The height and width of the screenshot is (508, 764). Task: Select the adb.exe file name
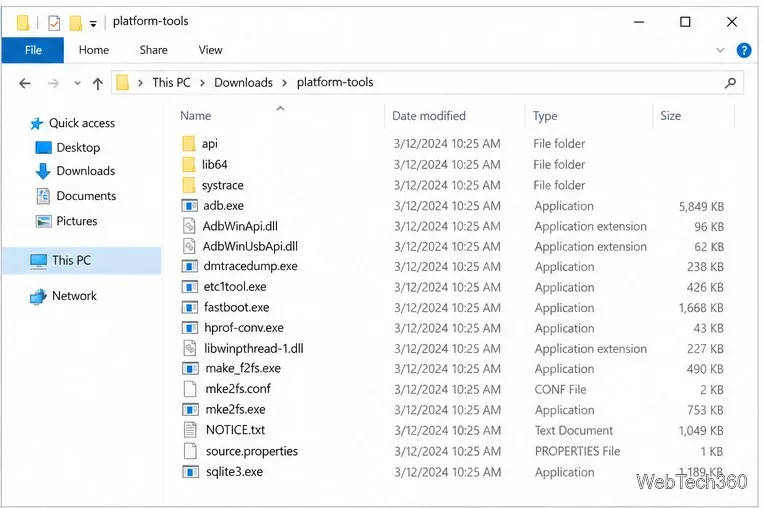click(x=224, y=206)
